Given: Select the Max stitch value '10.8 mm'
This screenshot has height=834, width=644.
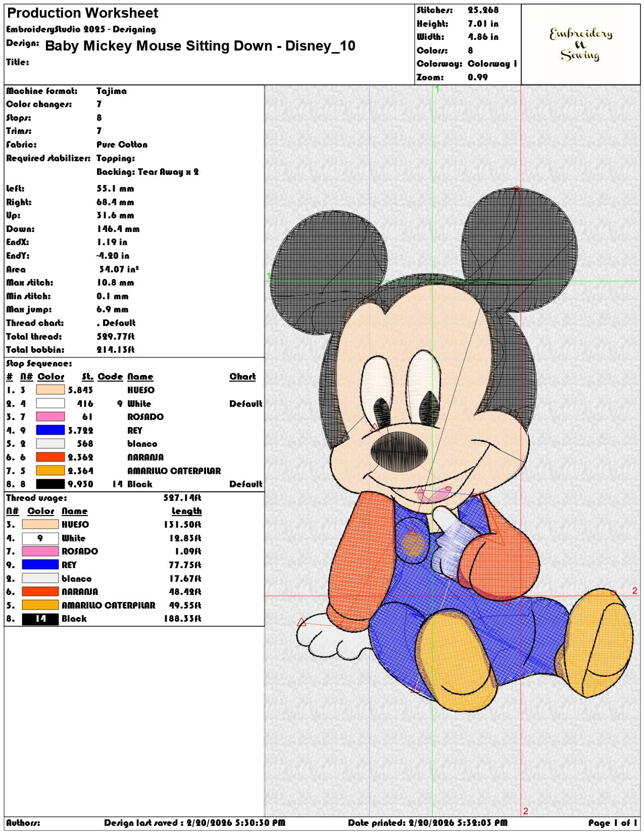Looking at the screenshot, I should coord(115,283).
